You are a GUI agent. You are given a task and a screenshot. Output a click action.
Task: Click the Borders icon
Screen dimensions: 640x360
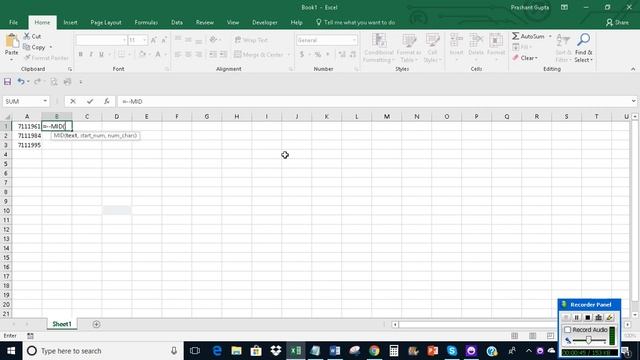tap(121, 54)
